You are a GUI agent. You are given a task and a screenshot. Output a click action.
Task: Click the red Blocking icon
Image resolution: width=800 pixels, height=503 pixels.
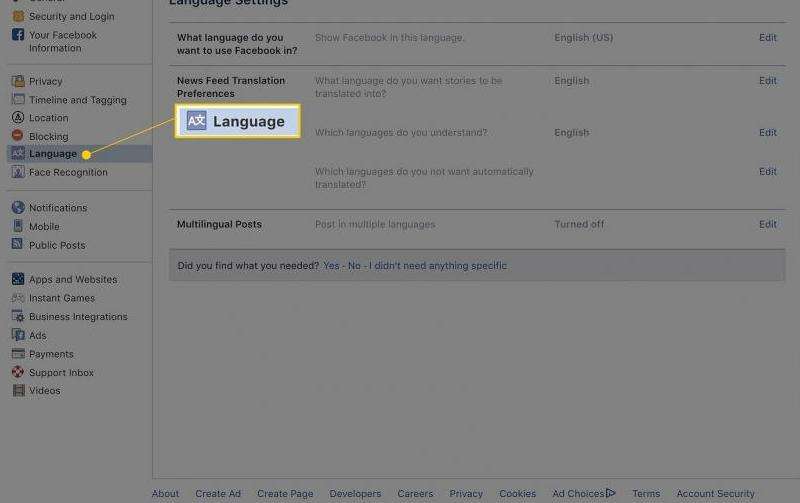(18, 136)
